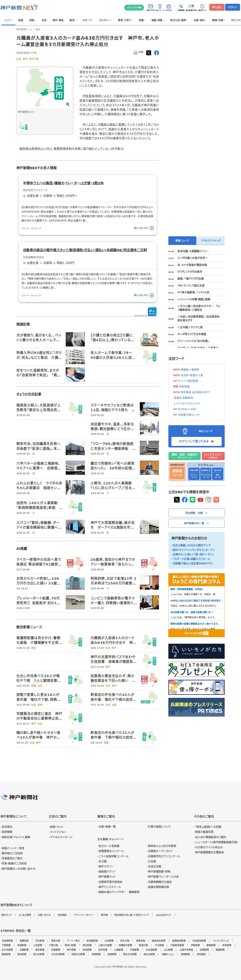Open the orange leaf SNS icon
The height and width of the screenshot is (980, 241).
(216, 499)
